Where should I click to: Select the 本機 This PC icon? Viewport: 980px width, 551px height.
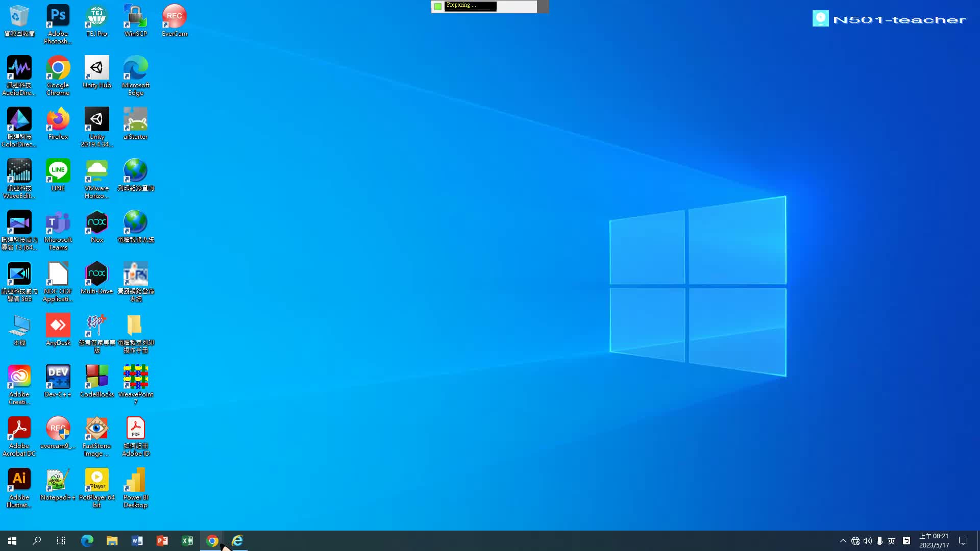point(19,330)
